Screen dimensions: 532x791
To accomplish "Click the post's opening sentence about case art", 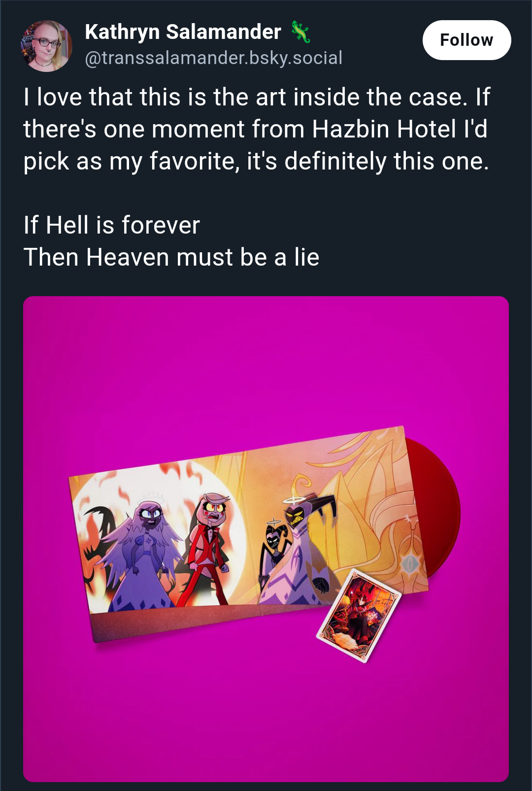I will (x=245, y=97).
